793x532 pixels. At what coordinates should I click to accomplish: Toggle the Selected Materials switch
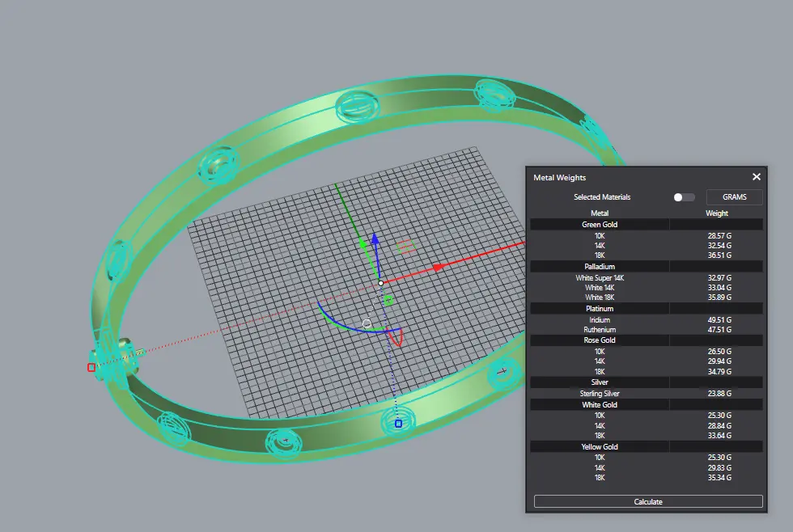coord(684,197)
